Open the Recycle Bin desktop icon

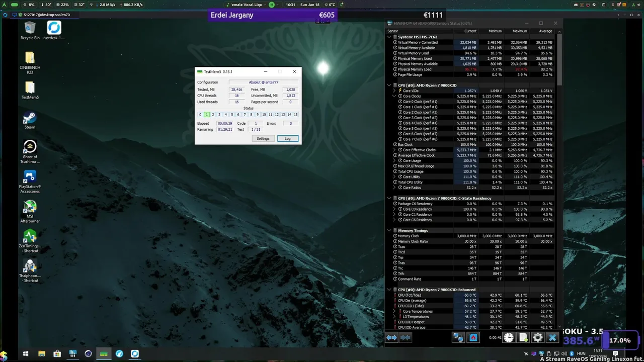point(30,30)
